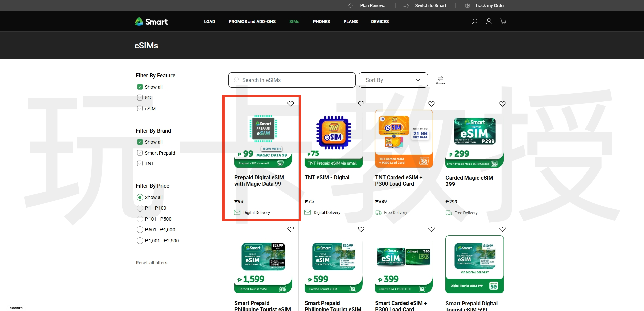This screenshot has width=644, height=311.
Task: Open the shopping cart icon
Action: (x=503, y=21)
